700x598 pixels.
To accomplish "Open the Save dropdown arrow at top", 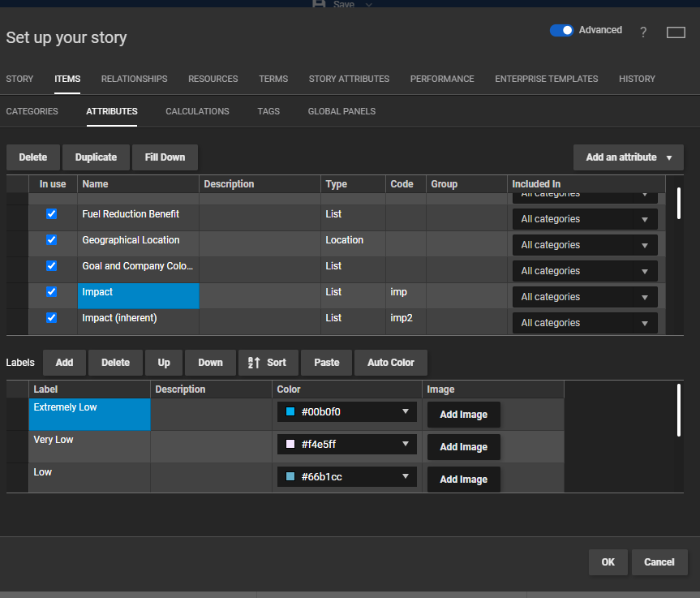I will pyautogui.click(x=369, y=4).
